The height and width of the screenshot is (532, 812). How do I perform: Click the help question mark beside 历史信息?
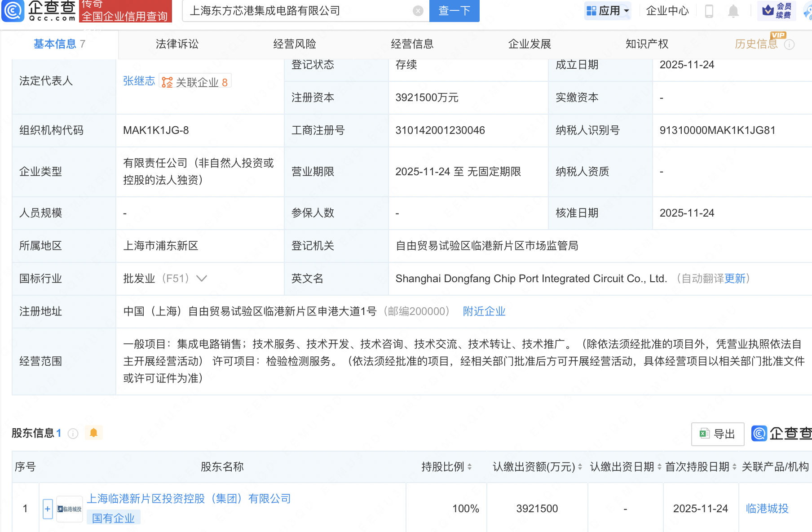coord(789,44)
